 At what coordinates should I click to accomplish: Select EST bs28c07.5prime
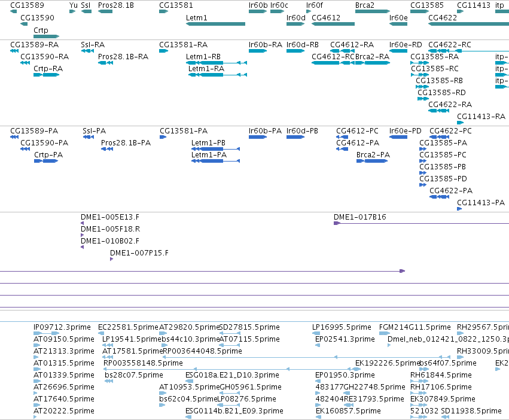[134, 375]
